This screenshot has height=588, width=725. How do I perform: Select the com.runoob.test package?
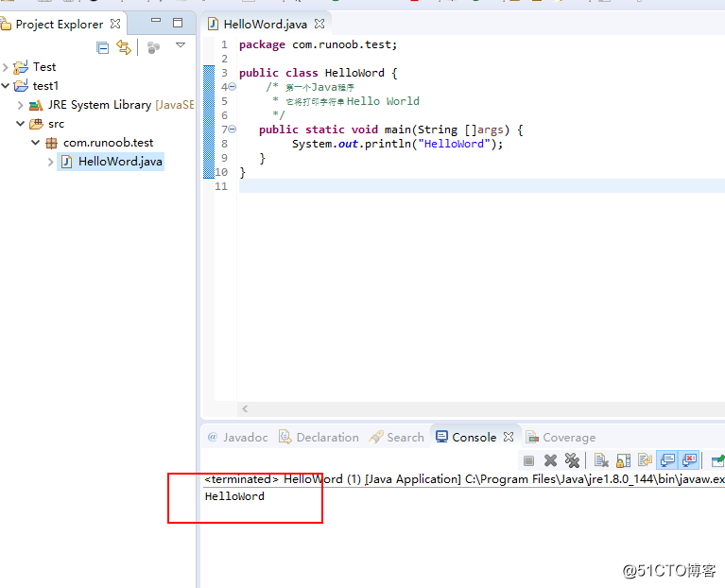click(x=108, y=143)
